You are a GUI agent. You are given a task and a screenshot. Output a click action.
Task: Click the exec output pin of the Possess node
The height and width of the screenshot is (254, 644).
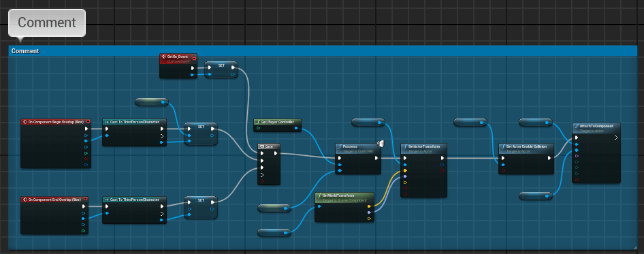[x=376, y=157]
